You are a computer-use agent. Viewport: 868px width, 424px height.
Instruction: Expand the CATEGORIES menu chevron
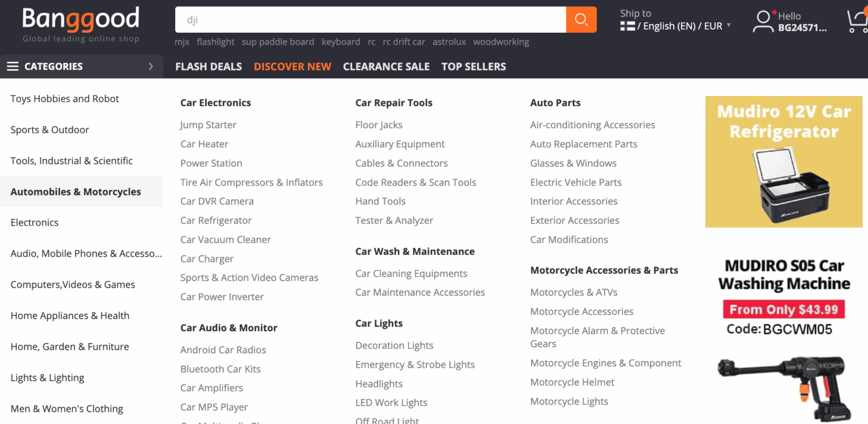(151, 66)
